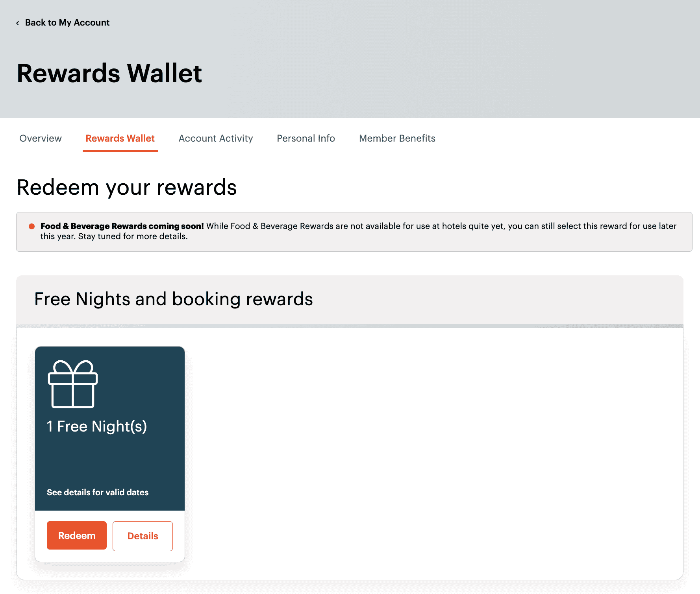The width and height of the screenshot is (700, 594).
Task: Click the gray divider bar under section header
Action: coord(350,326)
